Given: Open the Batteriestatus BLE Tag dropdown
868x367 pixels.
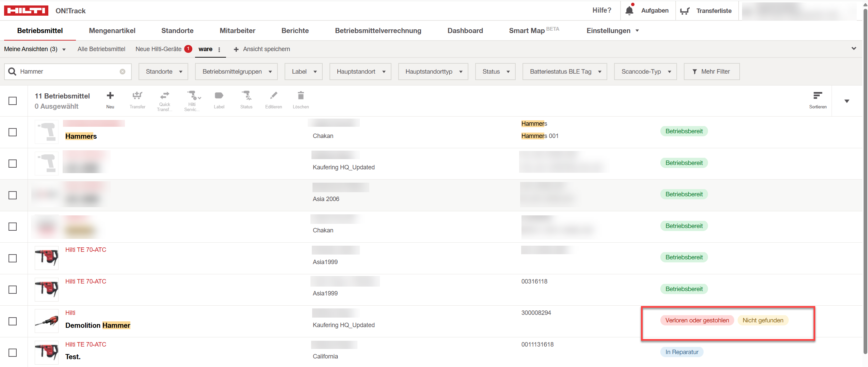Looking at the screenshot, I should (565, 72).
